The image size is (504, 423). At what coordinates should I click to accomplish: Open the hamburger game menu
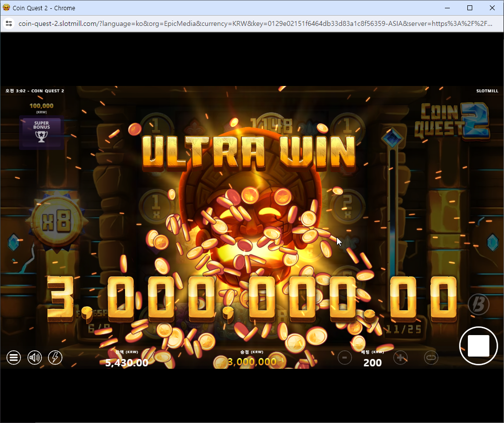tap(14, 358)
